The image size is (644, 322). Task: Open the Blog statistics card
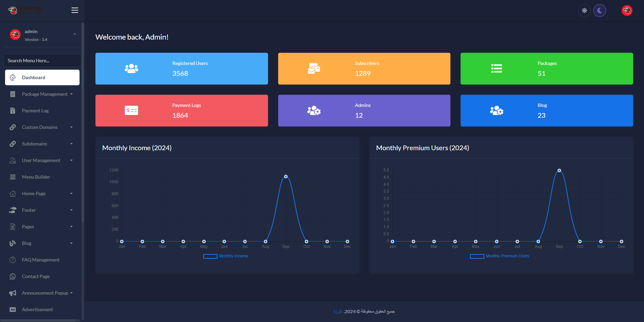tap(547, 111)
